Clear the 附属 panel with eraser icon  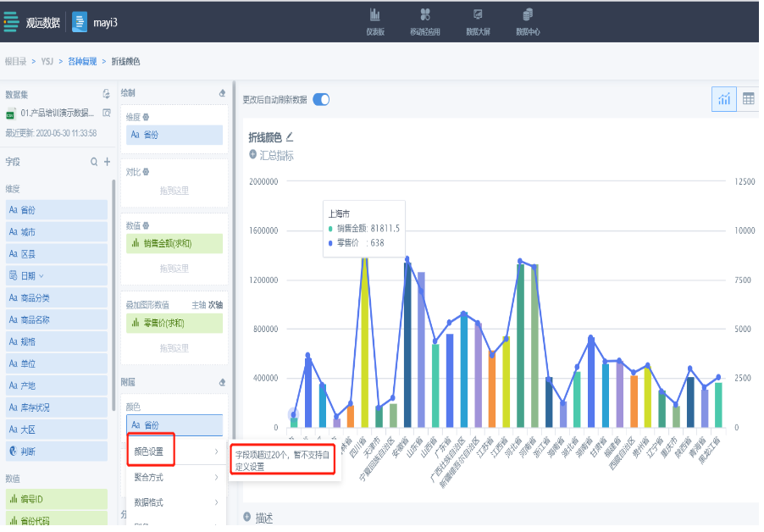pos(222,382)
